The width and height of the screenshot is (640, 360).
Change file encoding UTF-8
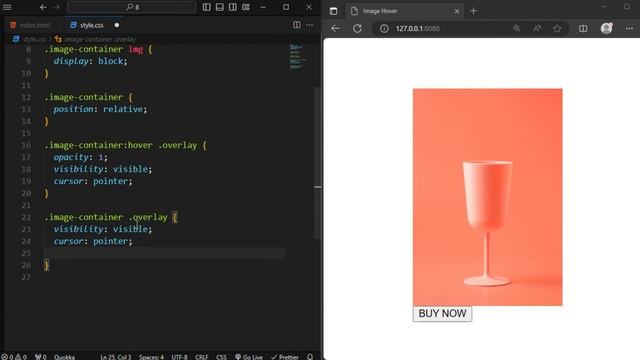[180, 357]
